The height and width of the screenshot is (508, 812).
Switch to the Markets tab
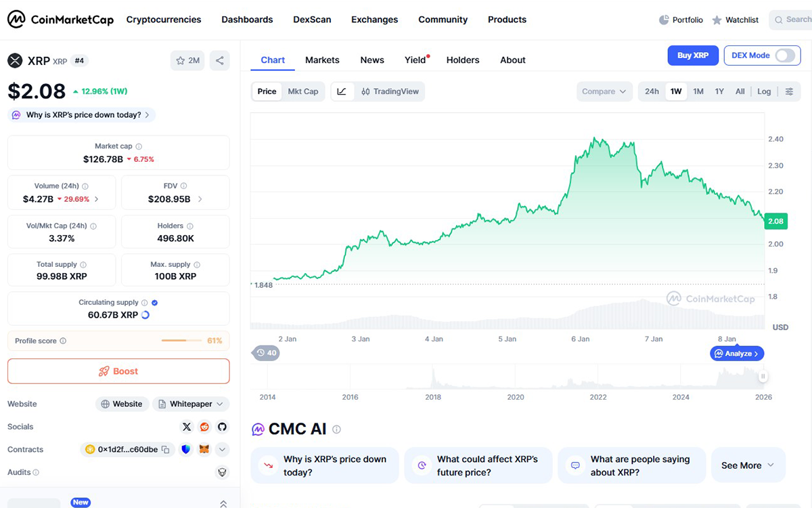(x=322, y=60)
